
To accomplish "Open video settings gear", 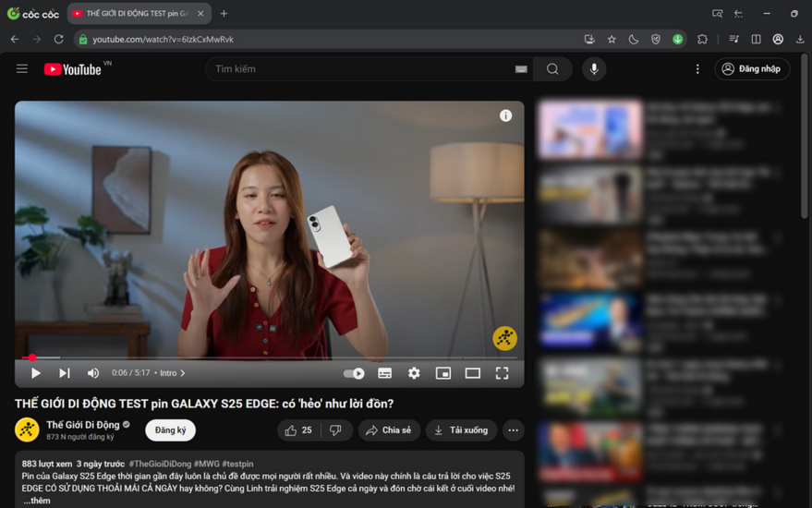I will pyautogui.click(x=414, y=373).
